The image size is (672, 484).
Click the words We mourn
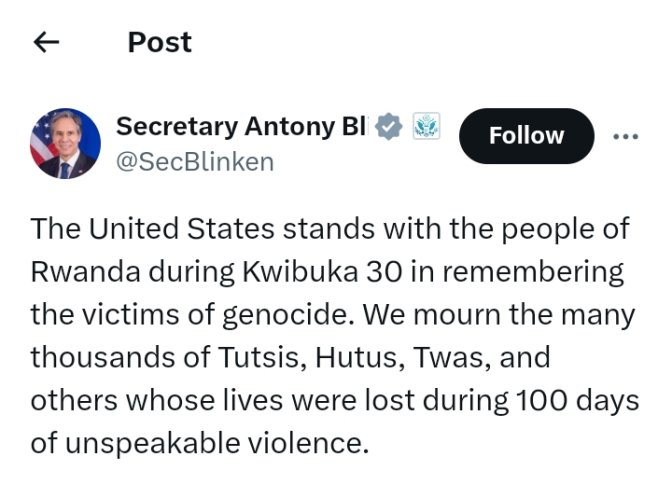424,315
